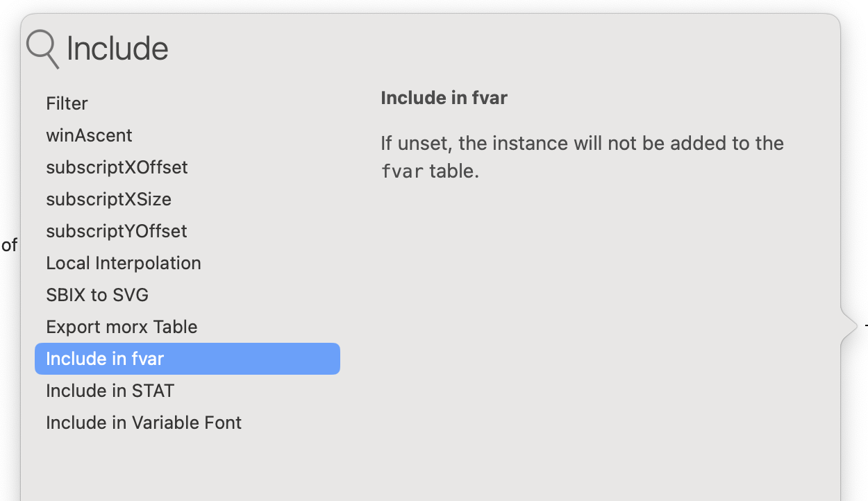Click the bold "Include in fvar" heading

click(444, 98)
